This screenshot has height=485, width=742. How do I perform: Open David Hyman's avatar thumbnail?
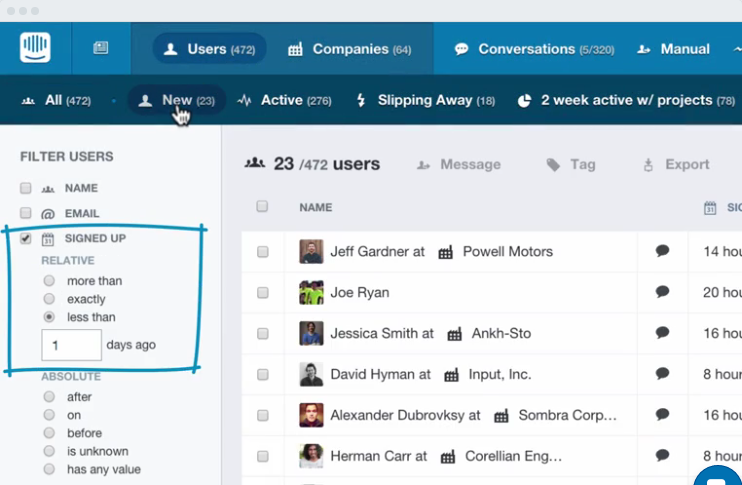(x=311, y=374)
